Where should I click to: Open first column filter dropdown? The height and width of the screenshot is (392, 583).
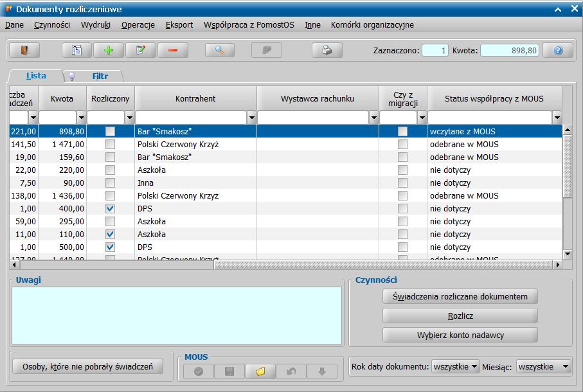coord(33,118)
